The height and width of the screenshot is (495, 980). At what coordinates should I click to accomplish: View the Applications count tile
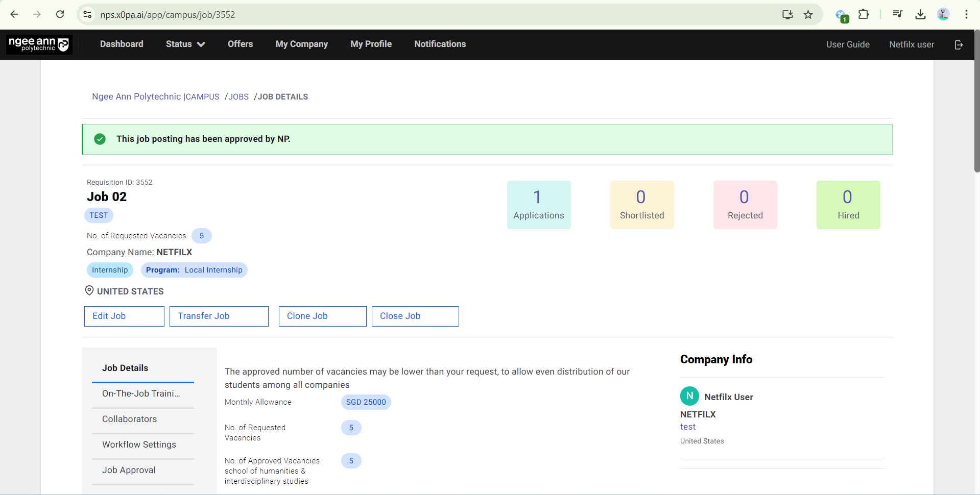point(538,205)
